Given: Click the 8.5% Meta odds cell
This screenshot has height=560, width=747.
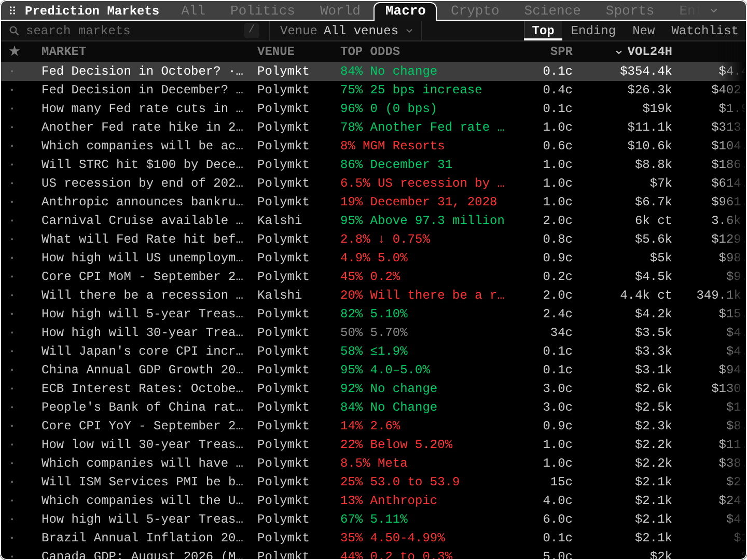Looking at the screenshot, I should (374, 463).
